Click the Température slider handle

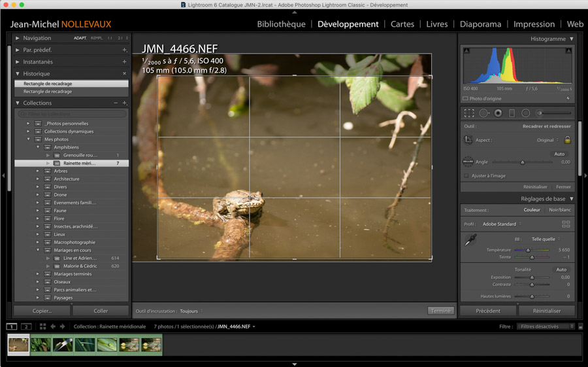(528, 250)
